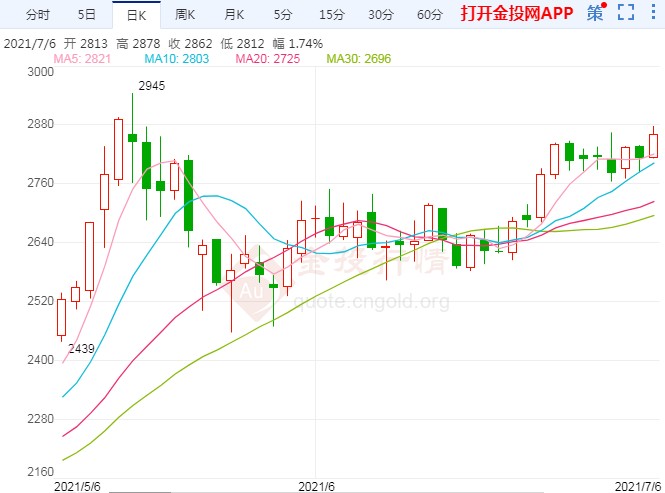The width and height of the screenshot is (665, 493).
Task: Toggle fullscreen chart view icon
Action: click(626, 12)
